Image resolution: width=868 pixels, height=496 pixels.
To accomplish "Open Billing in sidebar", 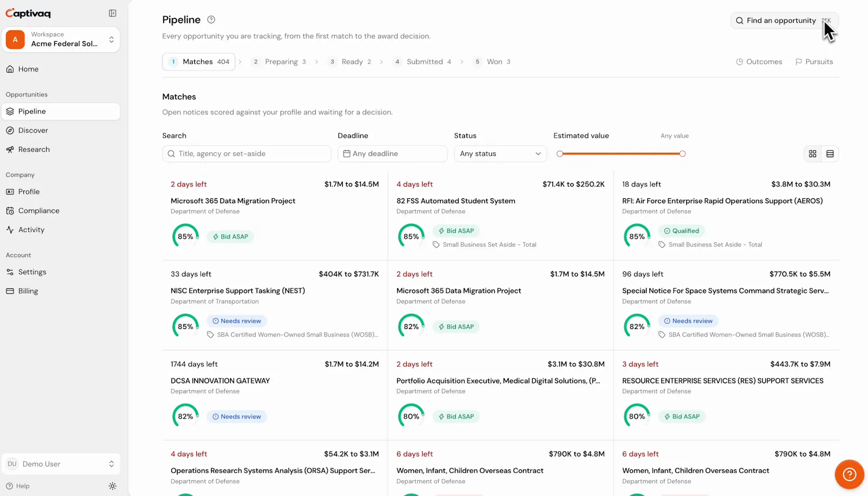I will [61, 291].
